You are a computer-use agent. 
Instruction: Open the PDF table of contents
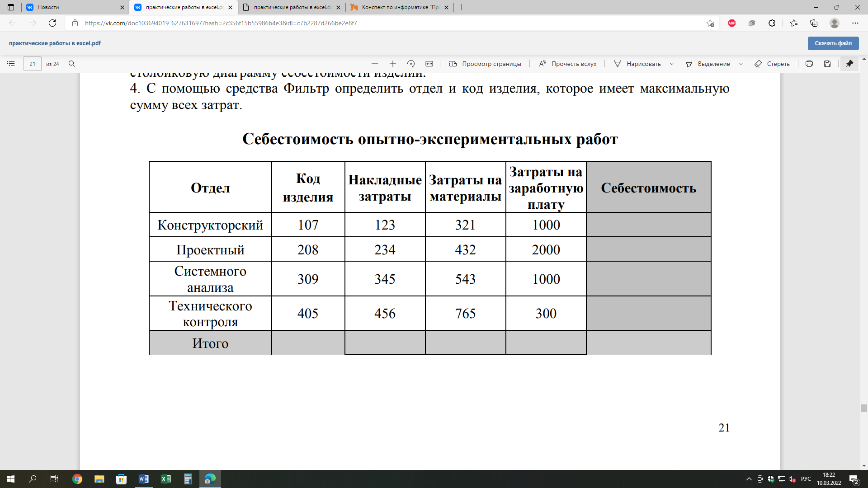point(11,64)
